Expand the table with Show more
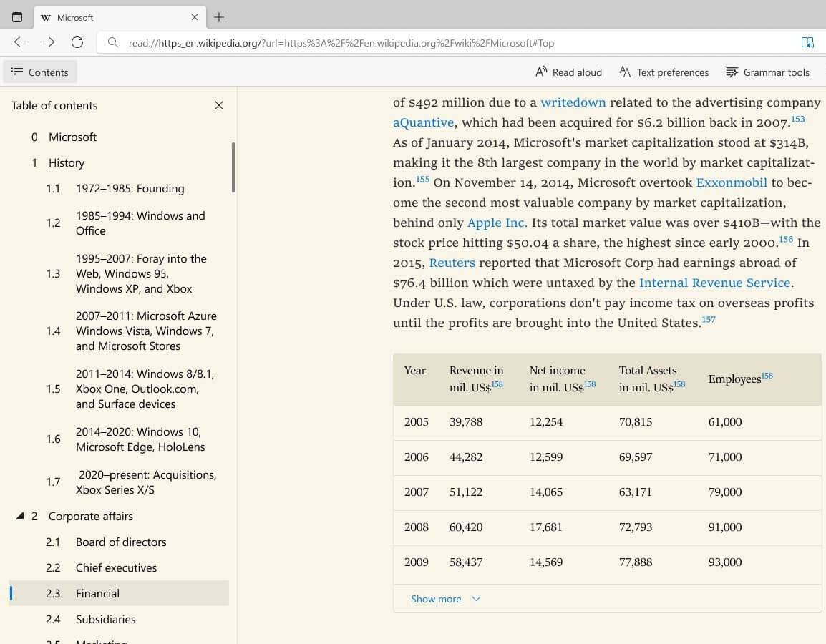 [x=445, y=599]
